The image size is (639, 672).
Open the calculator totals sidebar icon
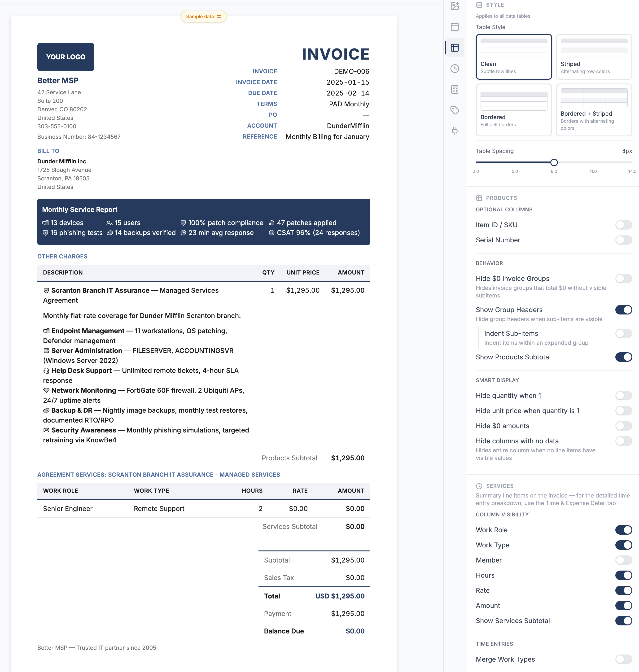coord(455,89)
